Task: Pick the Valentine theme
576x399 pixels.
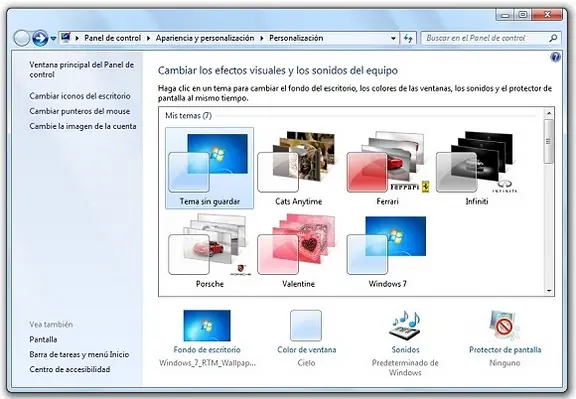Action: pos(298,251)
